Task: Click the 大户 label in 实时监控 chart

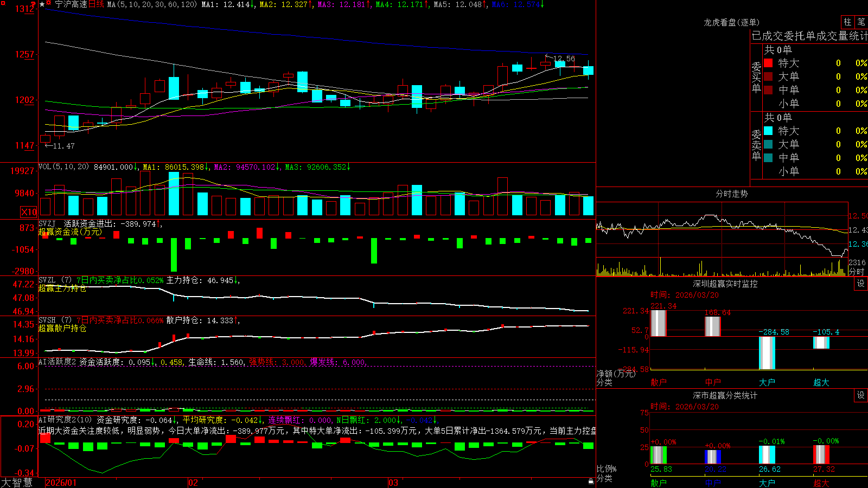Action: coord(767,382)
